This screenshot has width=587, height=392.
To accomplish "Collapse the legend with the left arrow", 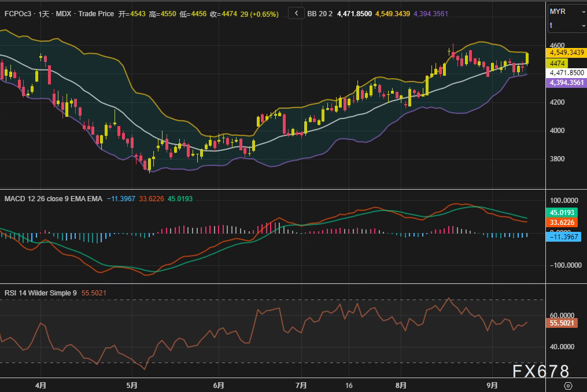I will tap(296, 13).
